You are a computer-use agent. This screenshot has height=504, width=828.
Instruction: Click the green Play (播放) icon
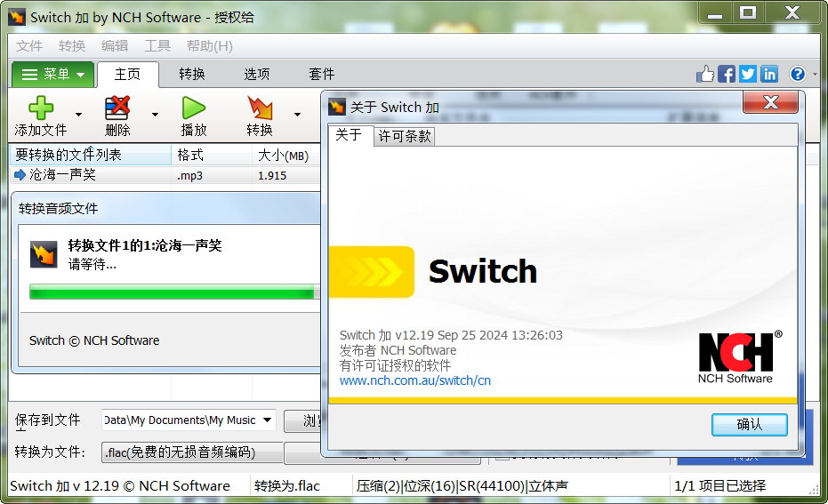pyautogui.click(x=193, y=108)
